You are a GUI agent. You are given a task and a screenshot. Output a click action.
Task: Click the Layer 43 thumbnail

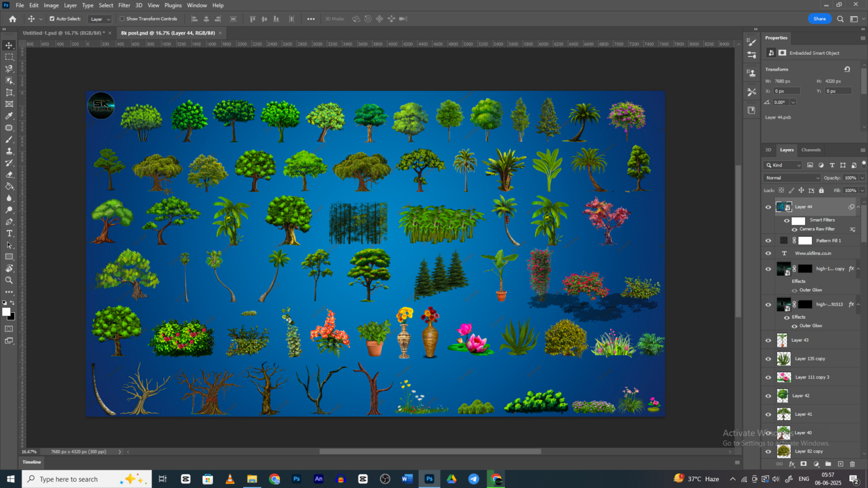tap(783, 340)
